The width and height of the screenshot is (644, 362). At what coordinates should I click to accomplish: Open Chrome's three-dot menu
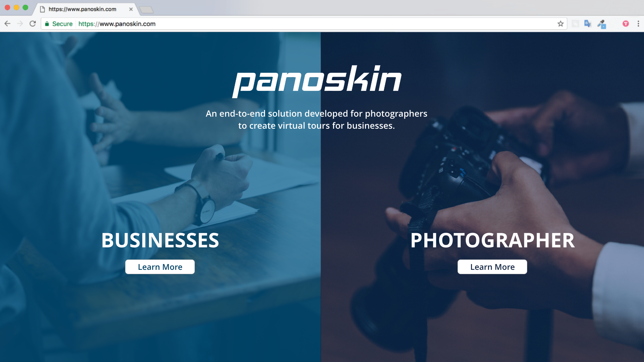[638, 24]
